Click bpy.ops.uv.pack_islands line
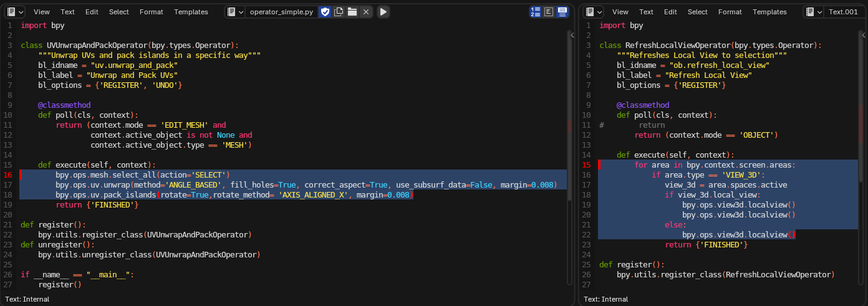This screenshot has height=306, width=868. (234, 195)
